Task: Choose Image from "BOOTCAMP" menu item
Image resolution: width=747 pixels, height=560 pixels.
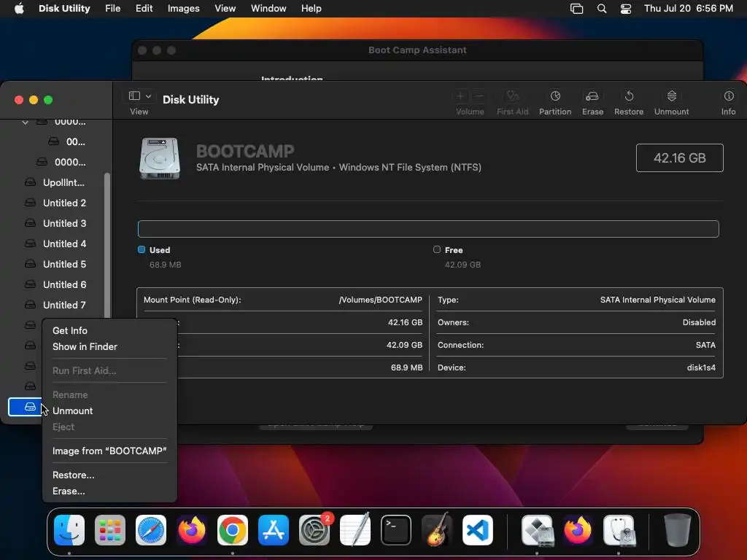Action: click(x=109, y=451)
